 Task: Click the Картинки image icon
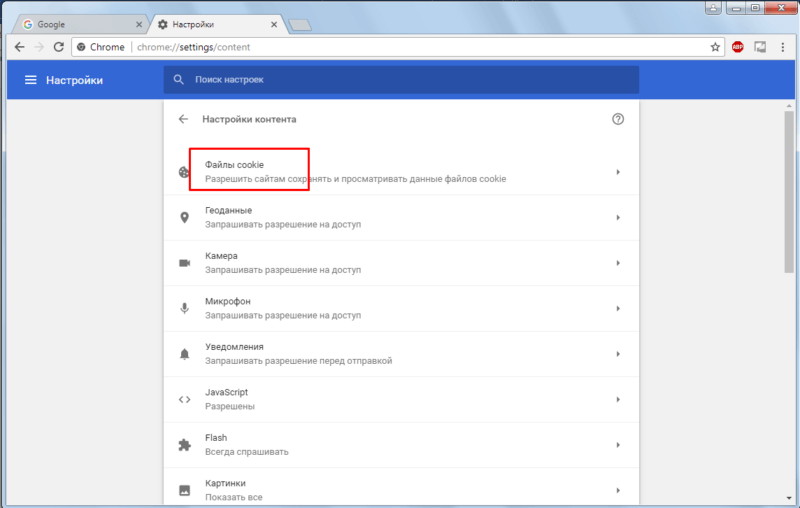click(184, 490)
